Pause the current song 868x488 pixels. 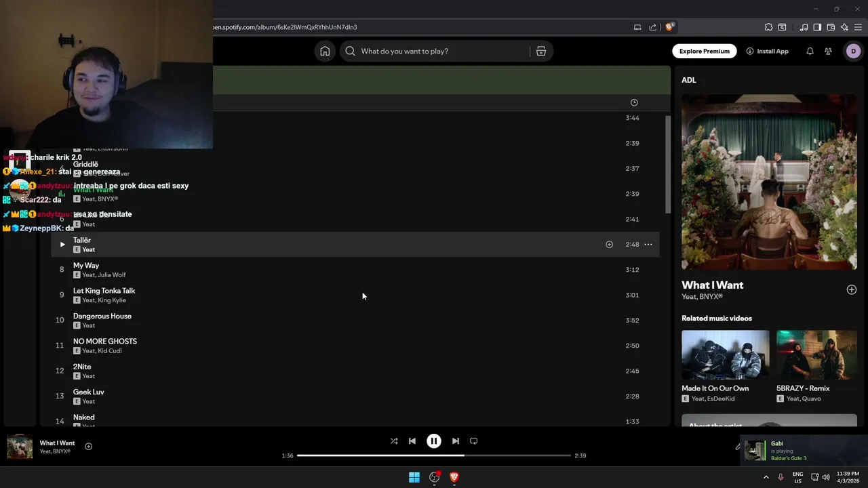coord(434,441)
